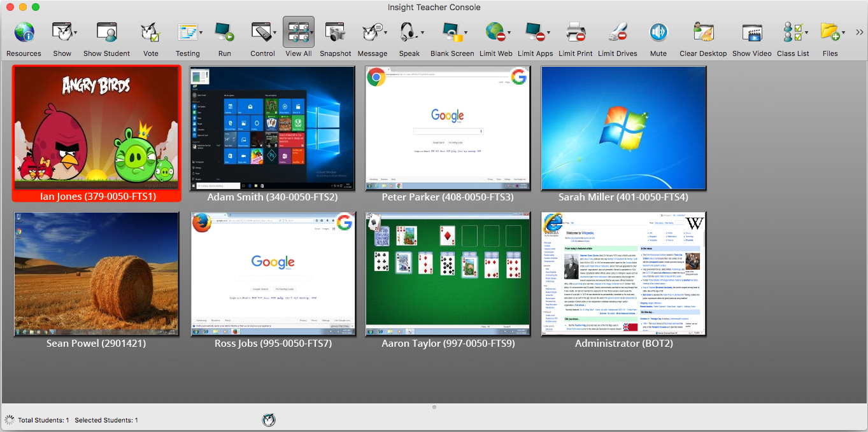This screenshot has width=868, height=432.
Task: Click the label "Ross Jobs (995-0050-FTS7)"
Action: (273, 344)
